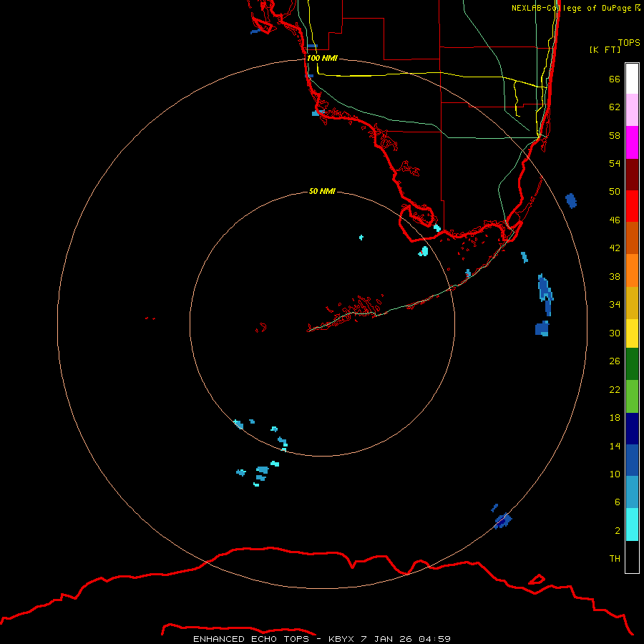The width and height of the screenshot is (644, 644).
Task: Click the "50 NMI" range ring label
Action: point(322,191)
